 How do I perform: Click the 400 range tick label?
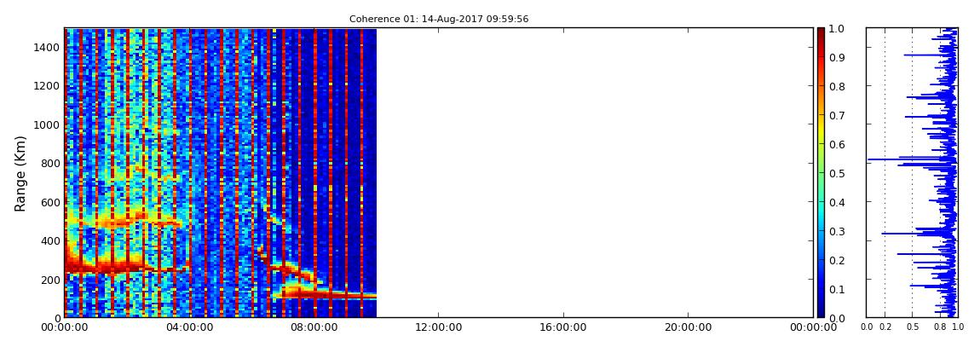pos(50,240)
